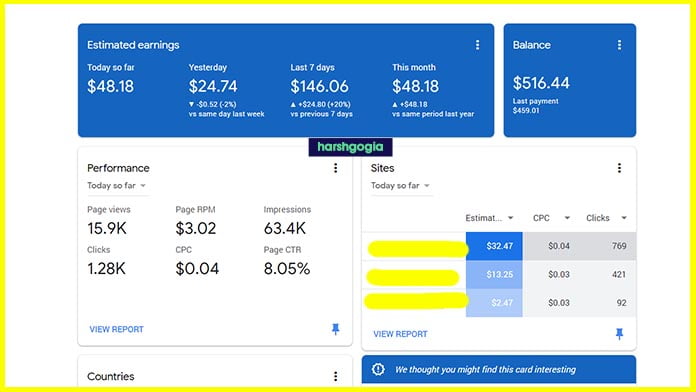
Task: Pin the Performance card
Action: tap(336, 329)
